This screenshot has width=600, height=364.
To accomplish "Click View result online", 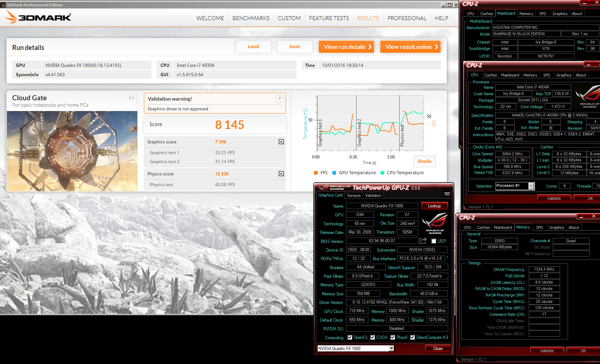I will tap(410, 47).
